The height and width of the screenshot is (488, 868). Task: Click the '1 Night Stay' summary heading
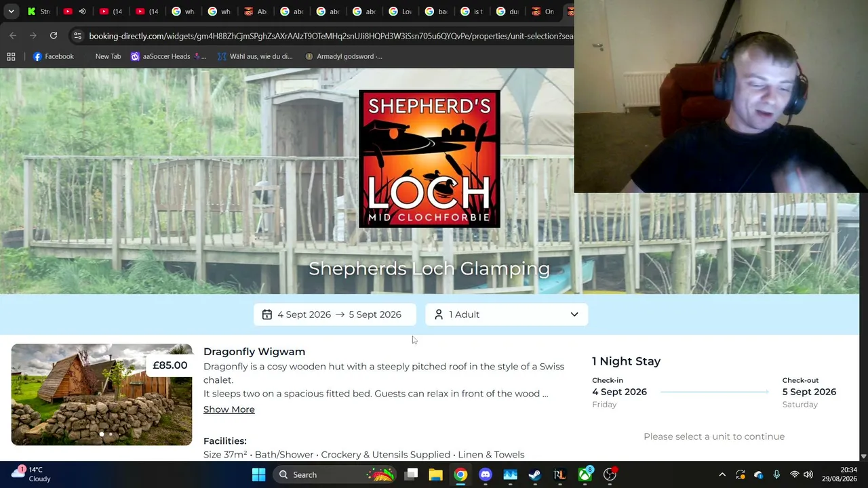(626, 361)
